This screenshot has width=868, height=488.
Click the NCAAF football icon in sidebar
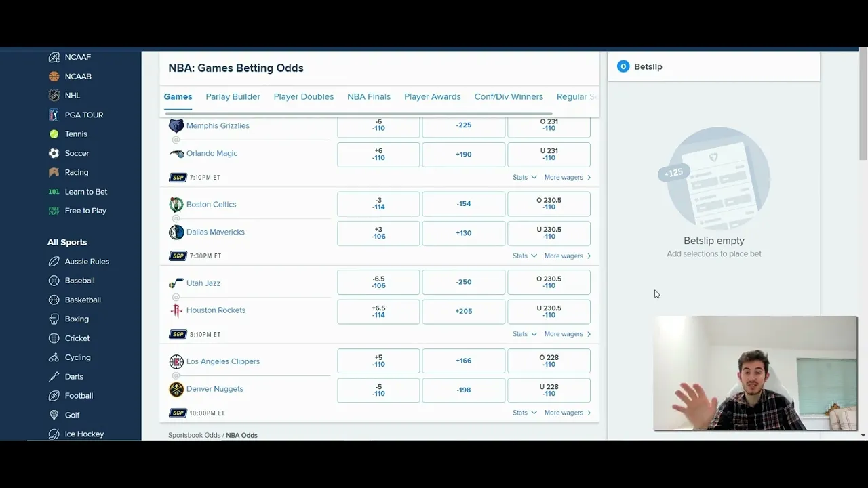(x=54, y=57)
